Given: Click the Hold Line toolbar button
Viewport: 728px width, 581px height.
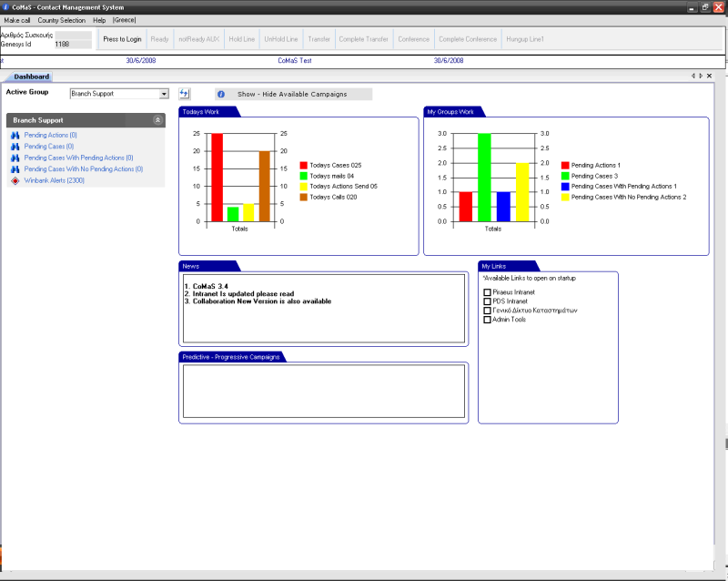Looking at the screenshot, I should coord(242,39).
